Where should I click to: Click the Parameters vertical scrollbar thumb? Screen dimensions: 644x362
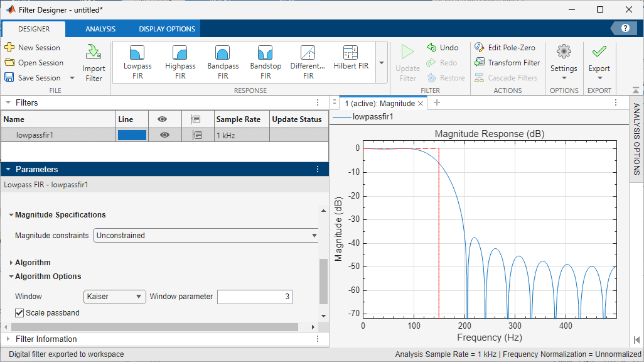pos(323,281)
